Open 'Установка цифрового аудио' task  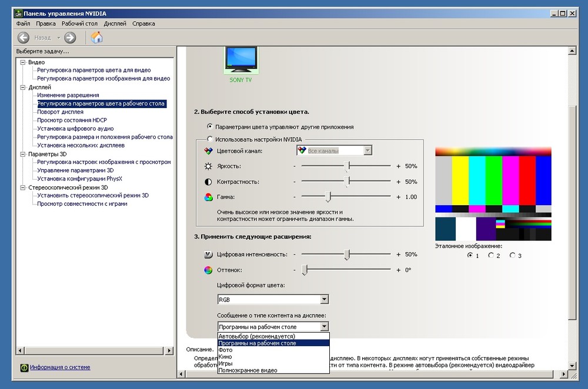(75, 129)
